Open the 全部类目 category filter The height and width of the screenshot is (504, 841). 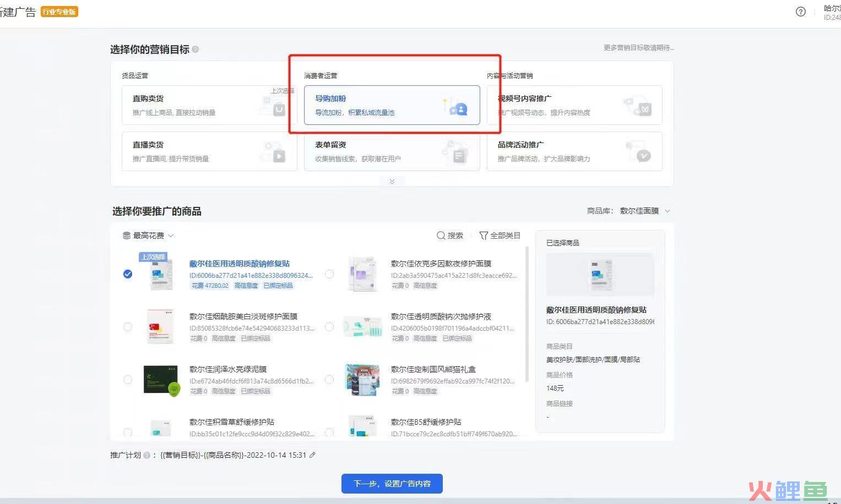pyautogui.click(x=500, y=235)
